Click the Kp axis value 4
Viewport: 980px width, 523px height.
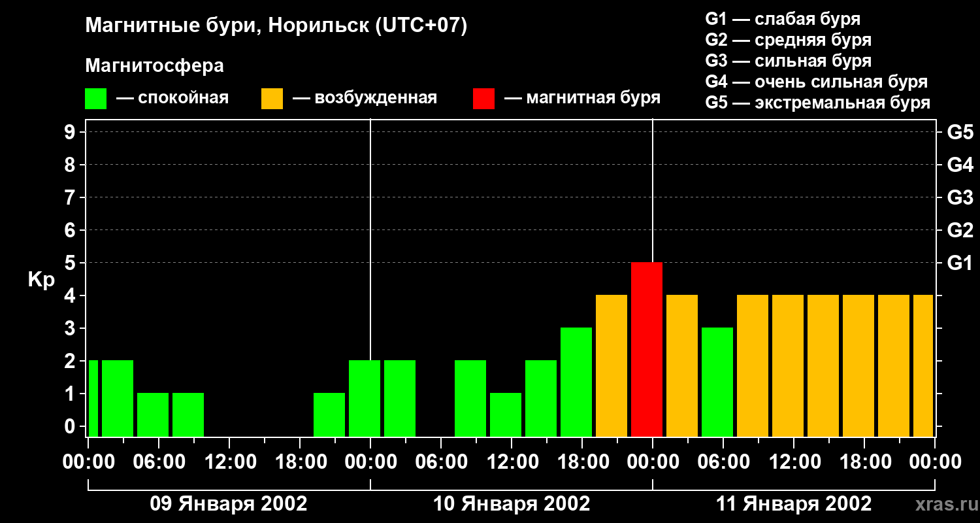click(x=71, y=295)
